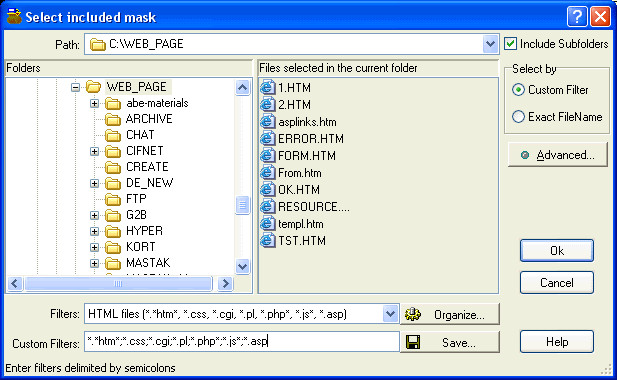The image size is (617, 380).
Task: Expand the DE_NEW folder node
Action: pos(94,183)
